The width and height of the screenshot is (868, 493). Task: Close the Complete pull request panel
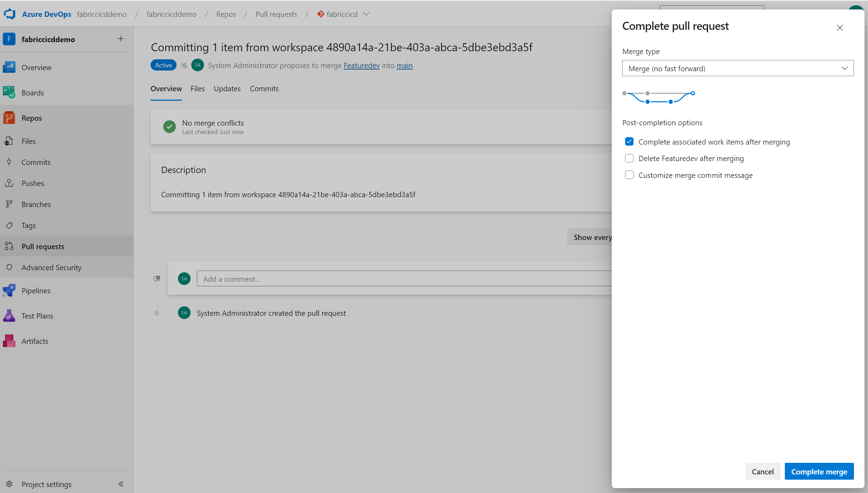point(840,28)
